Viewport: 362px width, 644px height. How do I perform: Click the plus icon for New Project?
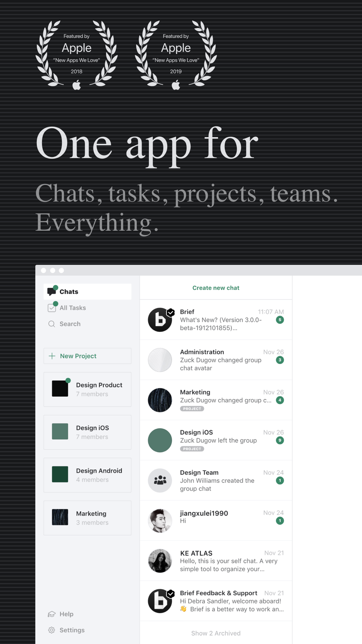tap(52, 356)
